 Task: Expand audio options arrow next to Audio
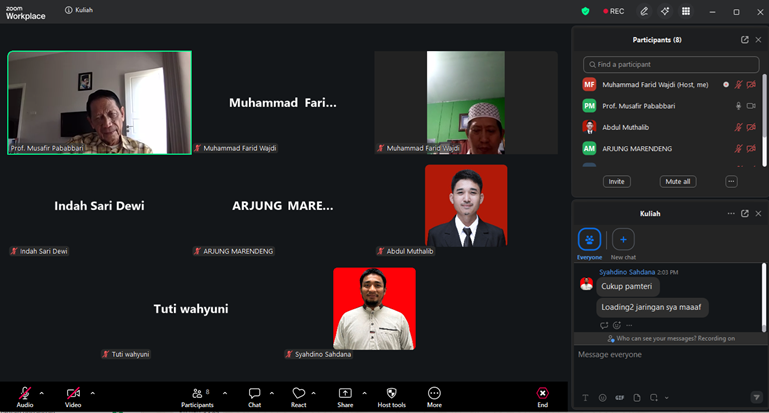42,393
